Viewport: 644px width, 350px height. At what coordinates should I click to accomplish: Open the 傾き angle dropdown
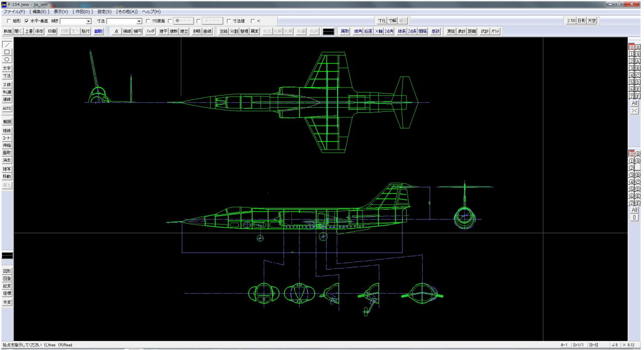pyautogui.click(x=89, y=21)
